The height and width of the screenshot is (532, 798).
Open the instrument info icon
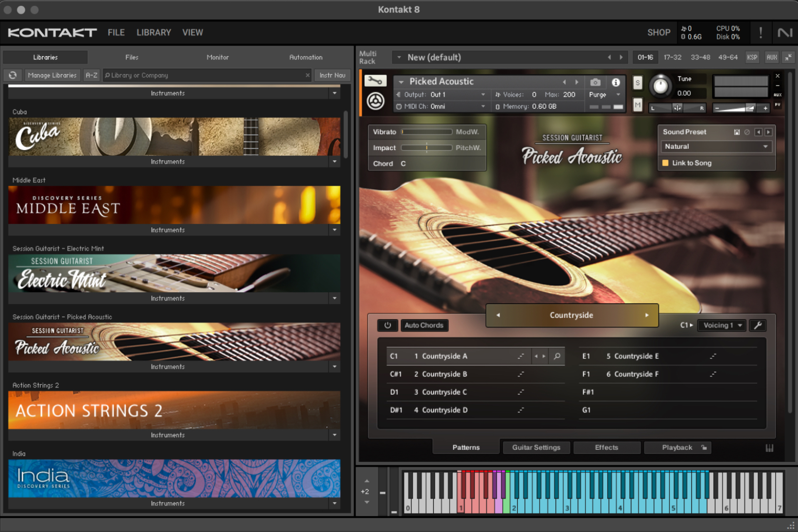pos(616,82)
